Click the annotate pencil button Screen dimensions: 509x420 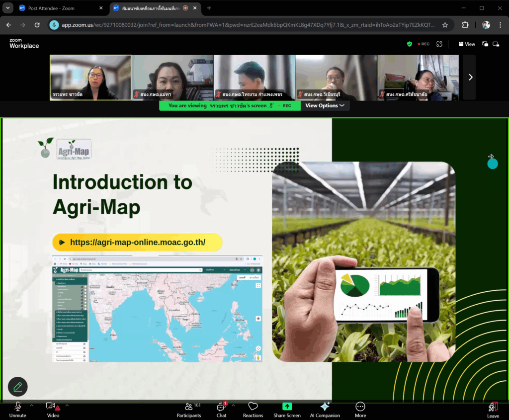[18, 386]
